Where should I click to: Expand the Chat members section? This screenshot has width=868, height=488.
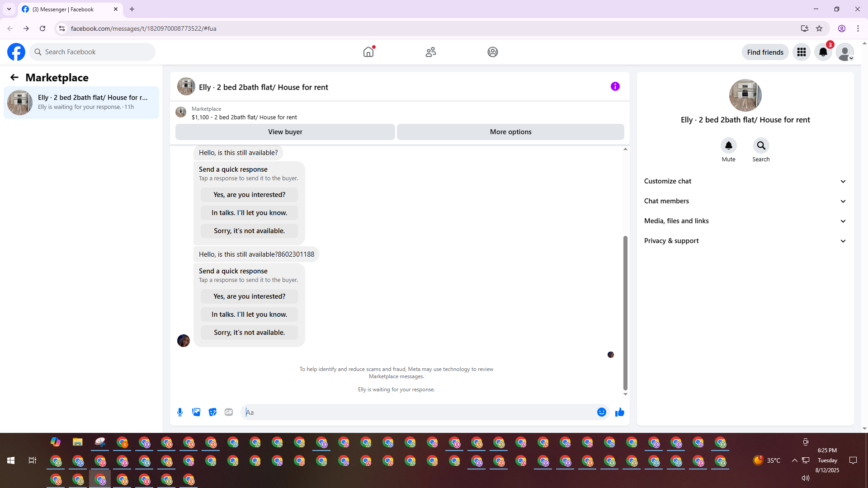[745, 201]
